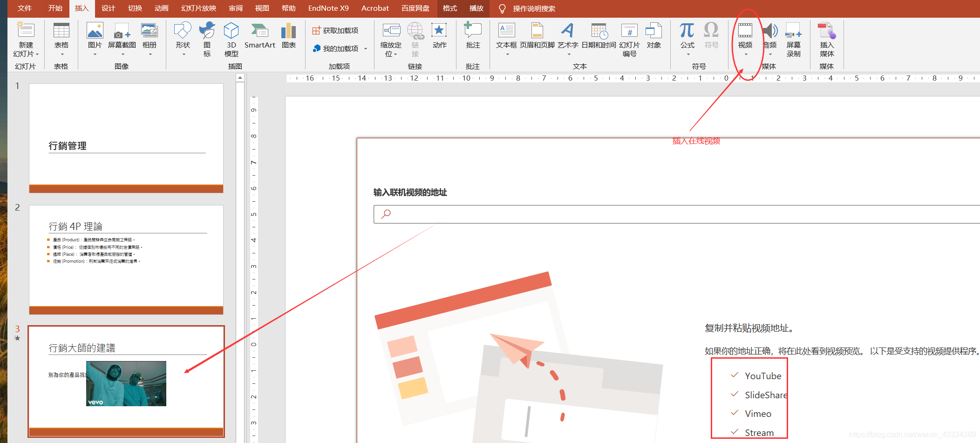Click Header and Footer (页眉和页脚) icon

pos(537,30)
